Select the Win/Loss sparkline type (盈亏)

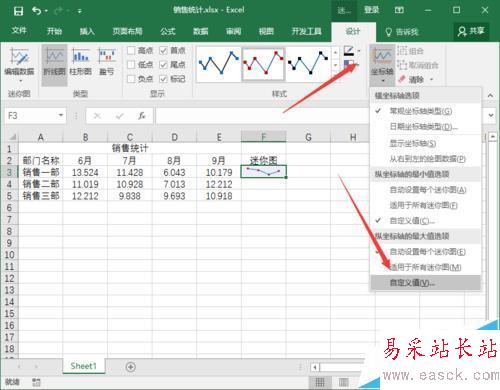coord(107,62)
